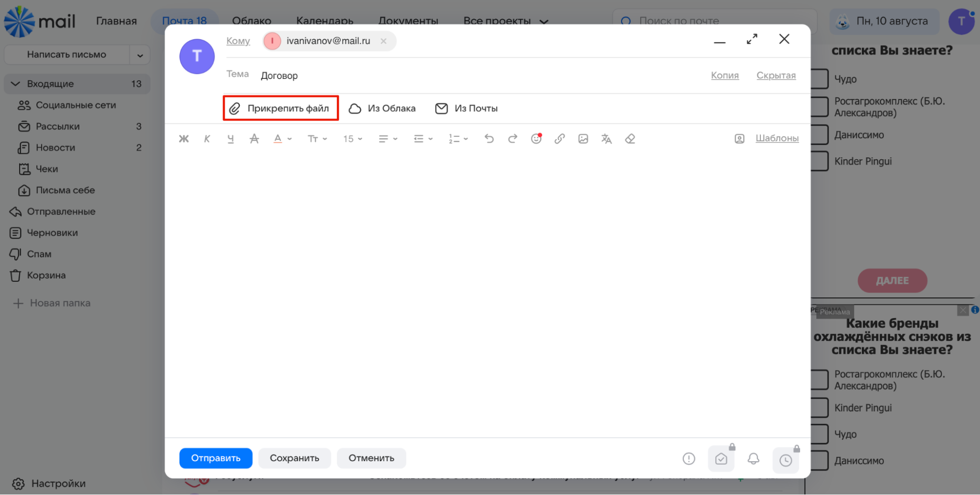Insert an inline image via picture icon
This screenshot has width=980, height=495.
coord(583,139)
